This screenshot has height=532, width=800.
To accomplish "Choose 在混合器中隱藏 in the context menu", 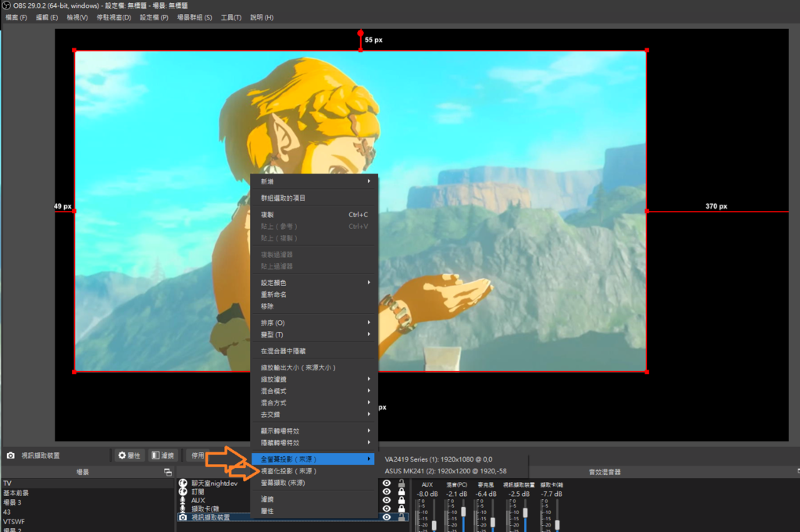I will coord(315,351).
